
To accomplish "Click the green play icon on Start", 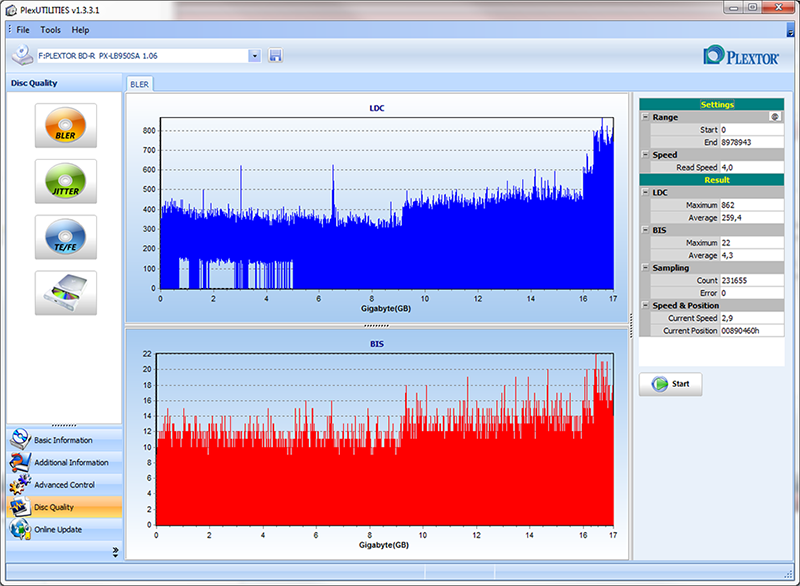I will coord(660,384).
